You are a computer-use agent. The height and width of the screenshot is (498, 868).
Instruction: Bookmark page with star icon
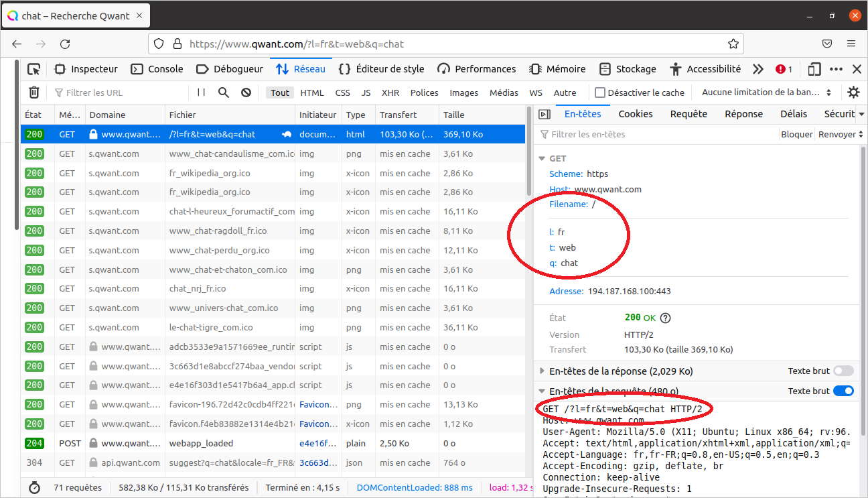pyautogui.click(x=733, y=44)
